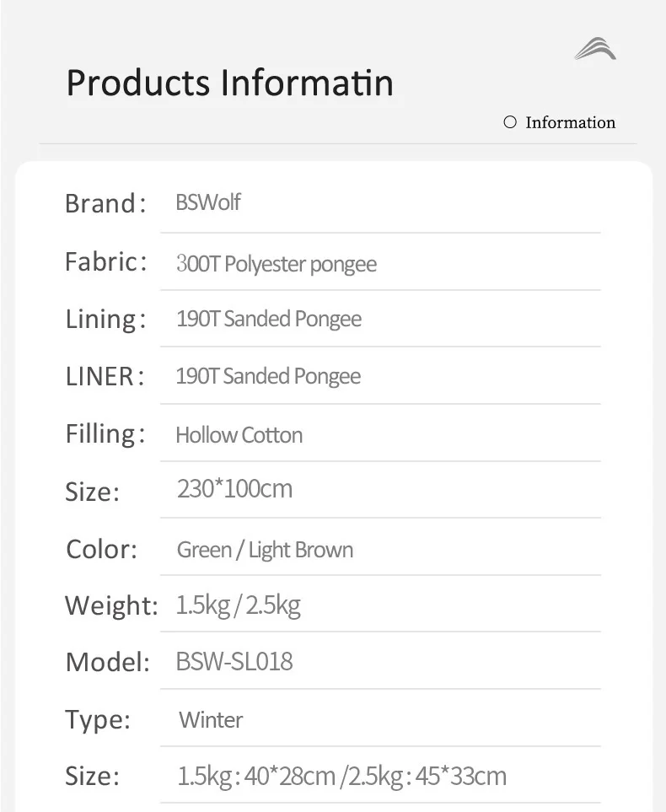Click the Hollow Cotton filling value

pyautogui.click(x=239, y=435)
